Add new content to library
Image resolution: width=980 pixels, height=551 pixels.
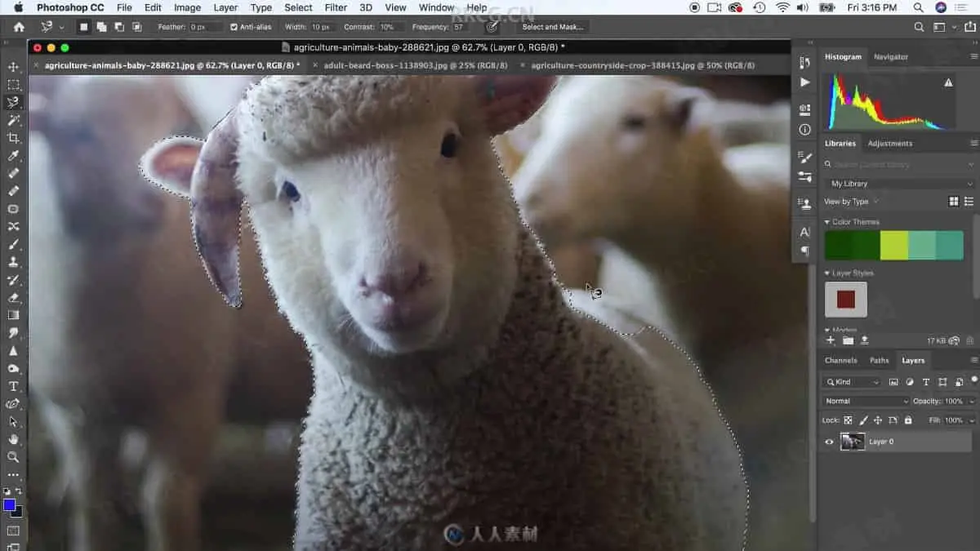tap(831, 340)
